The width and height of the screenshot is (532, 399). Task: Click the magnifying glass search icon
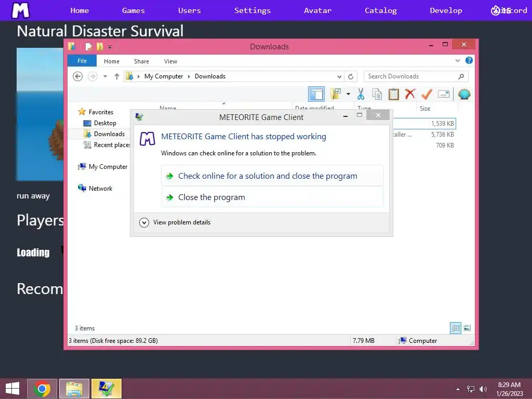tap(461, 76)
